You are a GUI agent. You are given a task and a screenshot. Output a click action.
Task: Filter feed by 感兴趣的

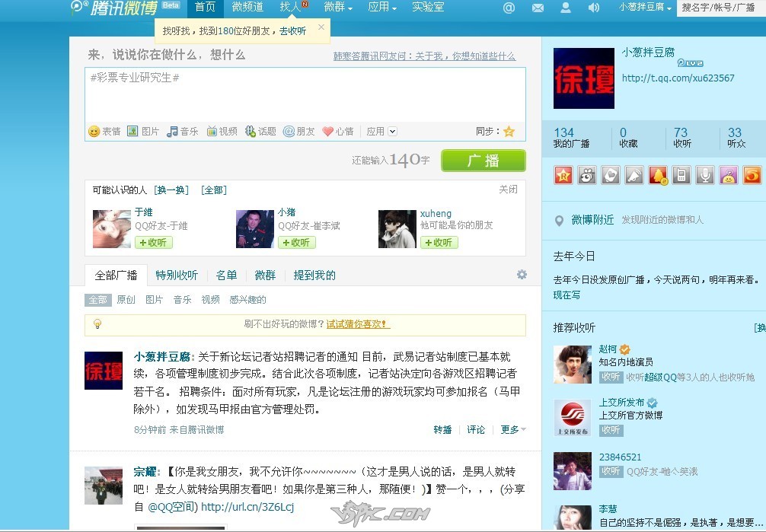click(247, 299)
